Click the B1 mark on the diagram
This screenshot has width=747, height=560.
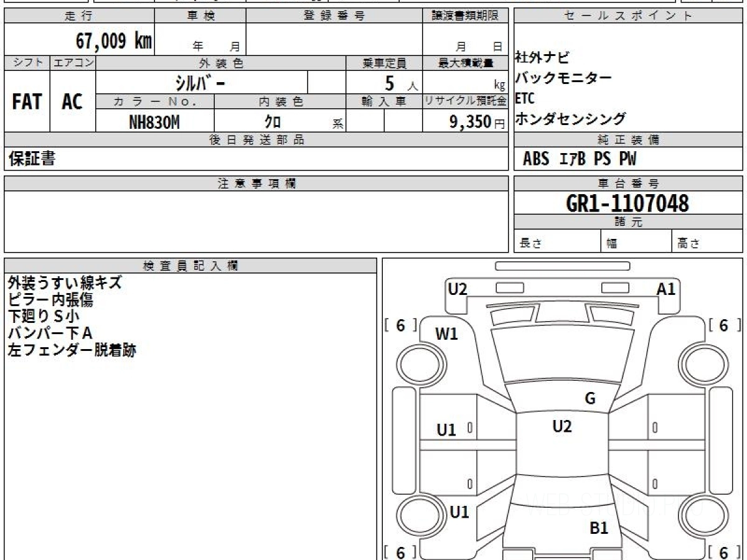click(x=599, y=528)
